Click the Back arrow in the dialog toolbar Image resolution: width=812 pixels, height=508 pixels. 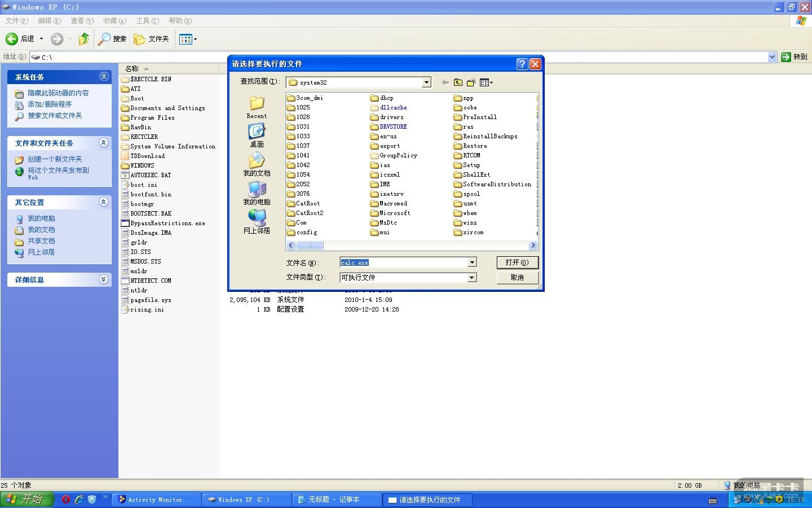(x=445, y=82)
